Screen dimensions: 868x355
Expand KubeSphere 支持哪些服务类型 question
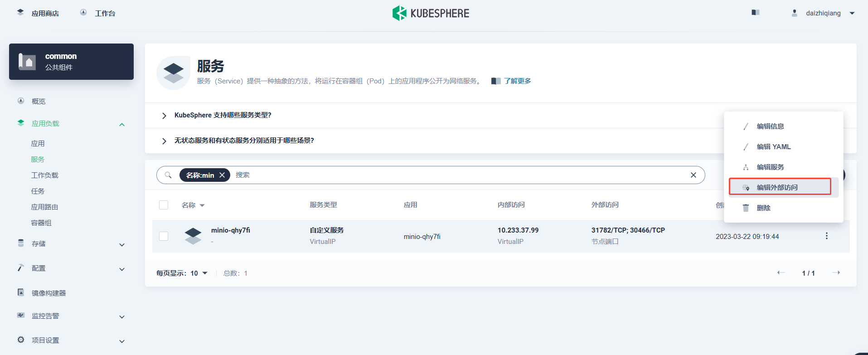click(x=223, y=115)
